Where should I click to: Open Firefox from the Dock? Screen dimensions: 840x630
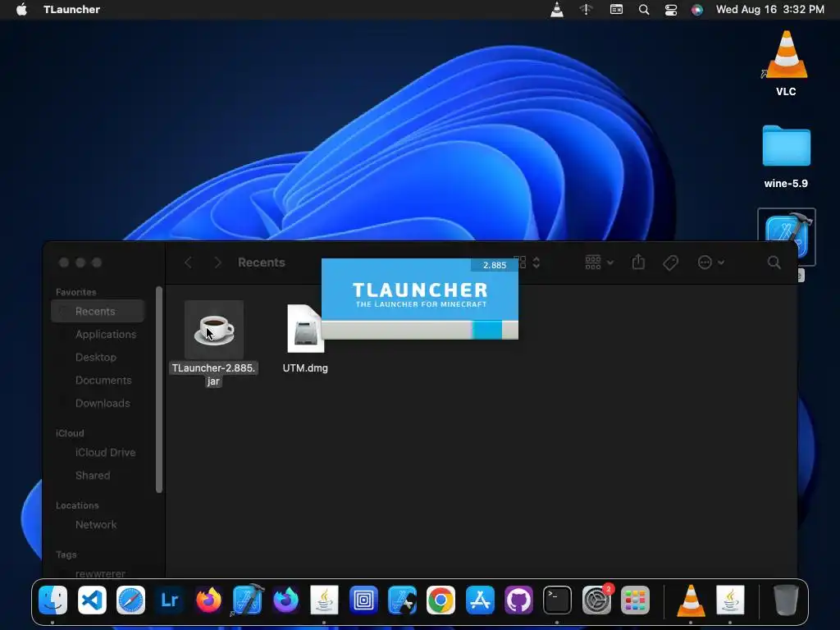point(208,600)
